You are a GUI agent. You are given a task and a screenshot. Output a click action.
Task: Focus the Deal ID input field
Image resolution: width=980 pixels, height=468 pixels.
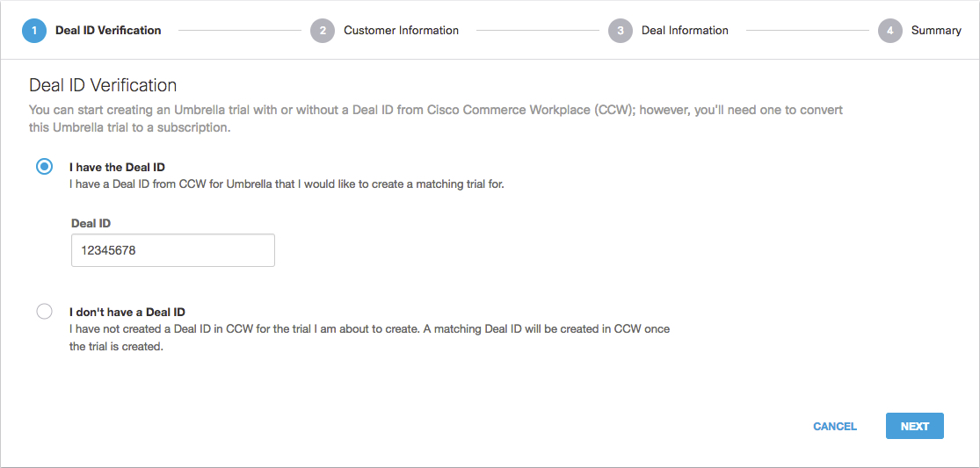click(173, 250)
